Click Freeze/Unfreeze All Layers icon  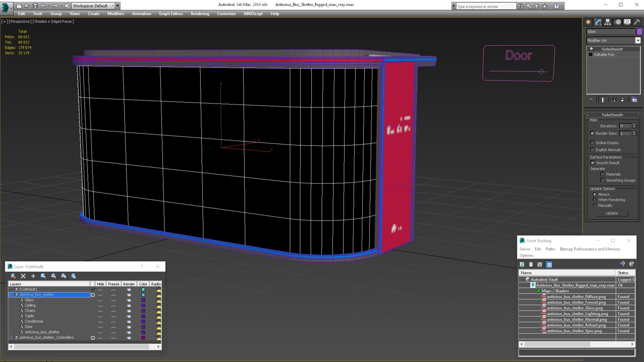click(x=73, y=276)
